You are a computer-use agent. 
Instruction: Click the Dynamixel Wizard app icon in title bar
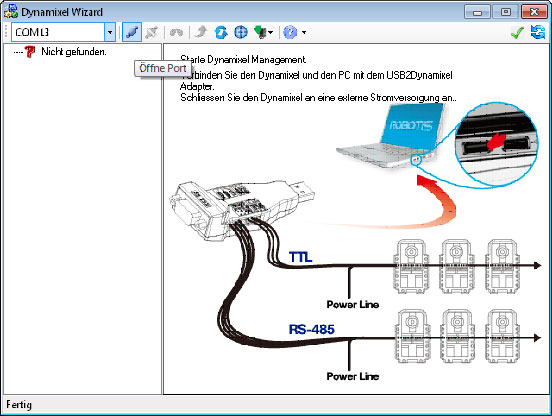(11, 12)
